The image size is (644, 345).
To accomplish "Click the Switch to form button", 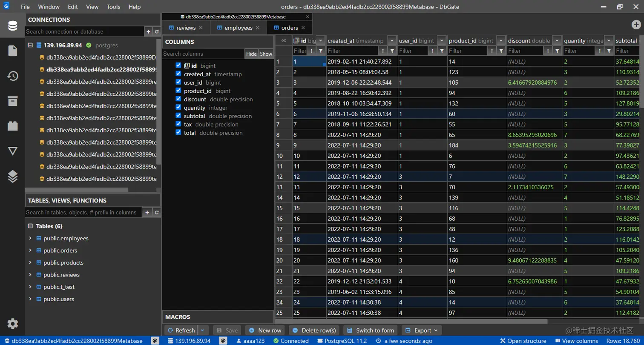I will click(x=371, y=331).
